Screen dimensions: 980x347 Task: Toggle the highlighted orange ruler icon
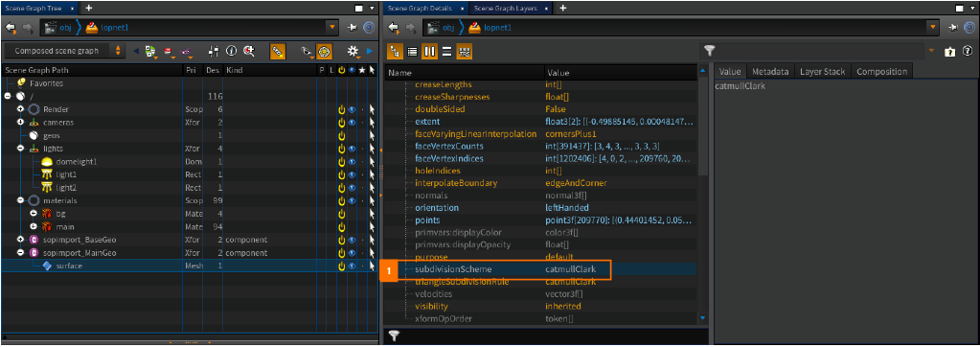(x=278, y=51)
